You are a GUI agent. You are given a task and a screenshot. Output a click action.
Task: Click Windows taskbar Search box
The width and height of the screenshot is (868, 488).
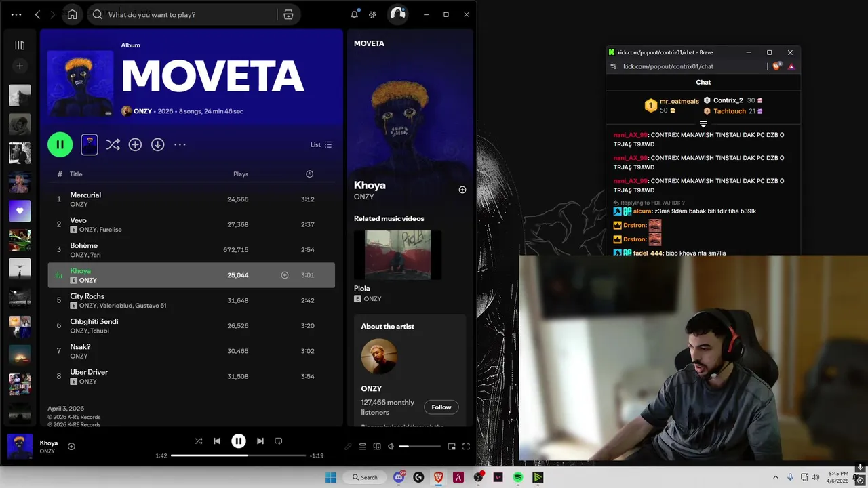(364, 477)
